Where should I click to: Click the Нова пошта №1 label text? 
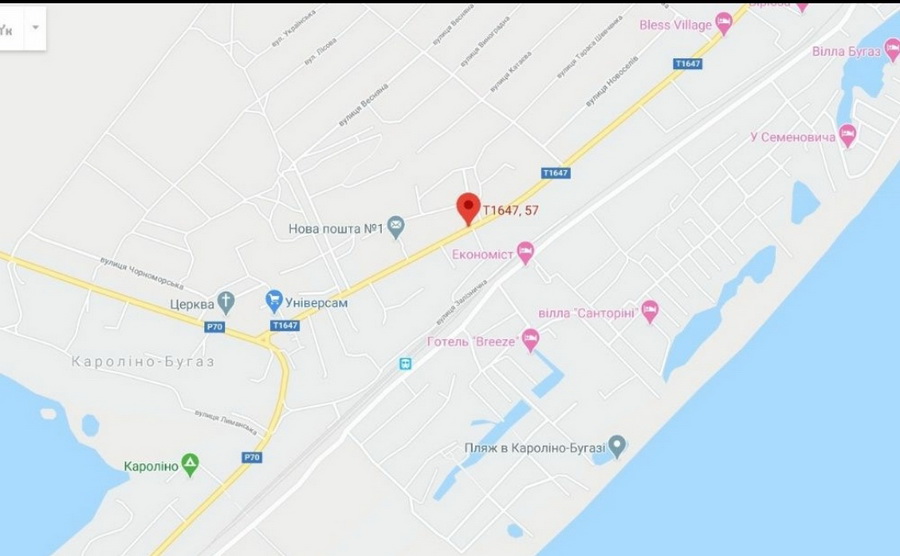coord(336,228)
